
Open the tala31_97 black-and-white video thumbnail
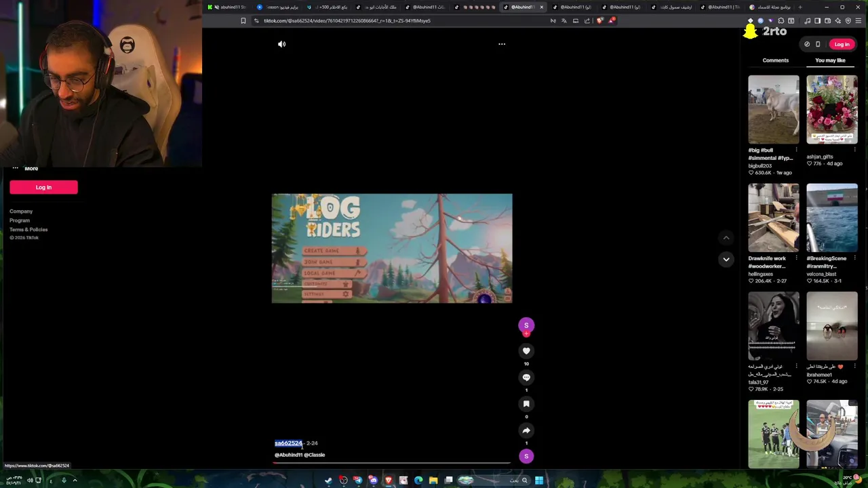(x=774, y=326)
